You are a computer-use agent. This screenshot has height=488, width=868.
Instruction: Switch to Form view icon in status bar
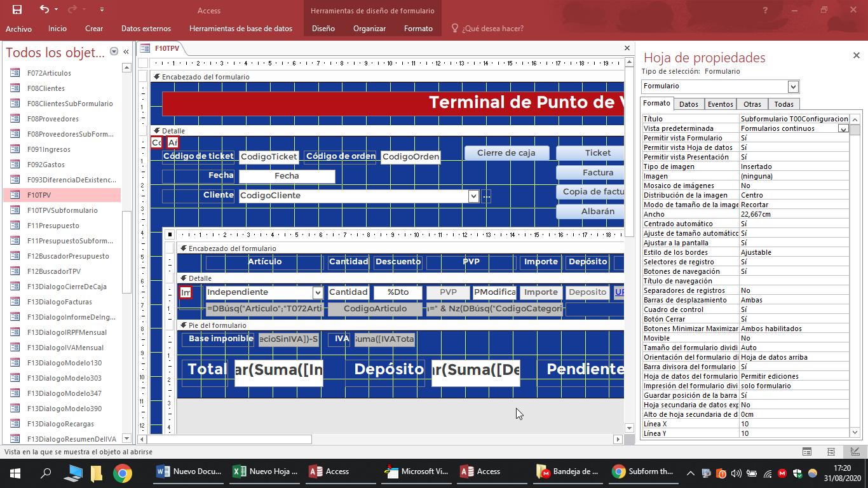tap(807, 452)
